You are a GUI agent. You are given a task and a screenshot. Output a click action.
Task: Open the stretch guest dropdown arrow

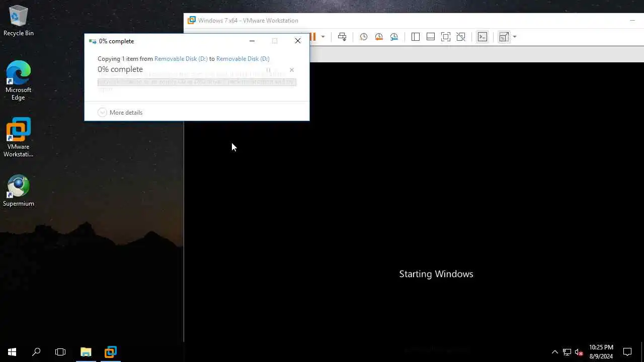(x=515, y=37)
